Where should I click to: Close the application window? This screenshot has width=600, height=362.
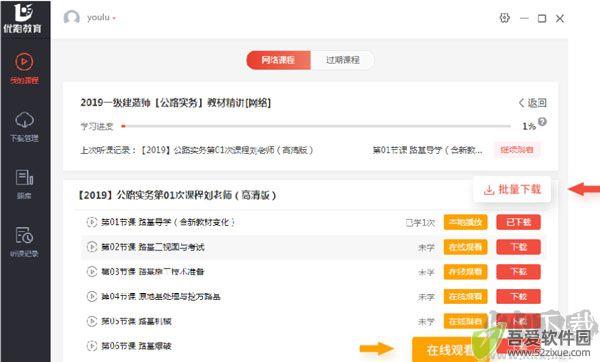pyautogui.click(x=560, y=18)
